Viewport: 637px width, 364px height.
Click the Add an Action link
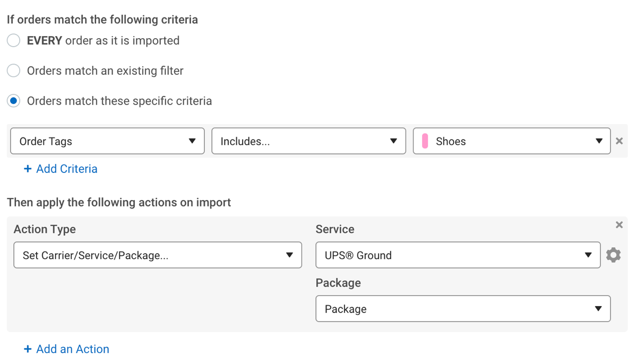[x=66, y=349]
